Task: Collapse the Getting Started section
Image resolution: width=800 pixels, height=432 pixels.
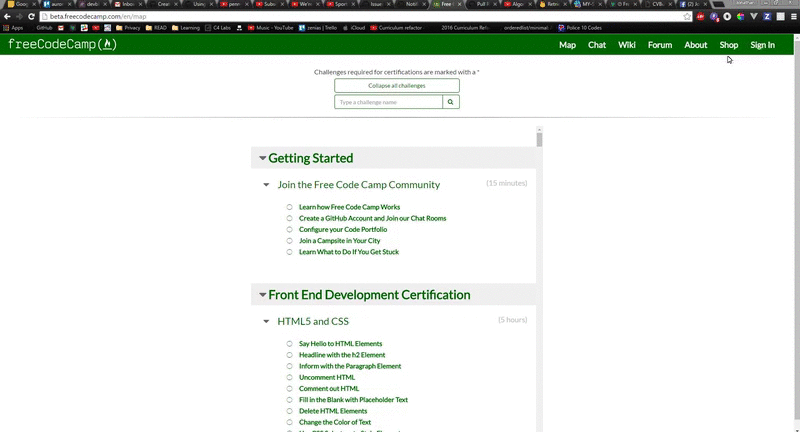Action: pos(262,158)
